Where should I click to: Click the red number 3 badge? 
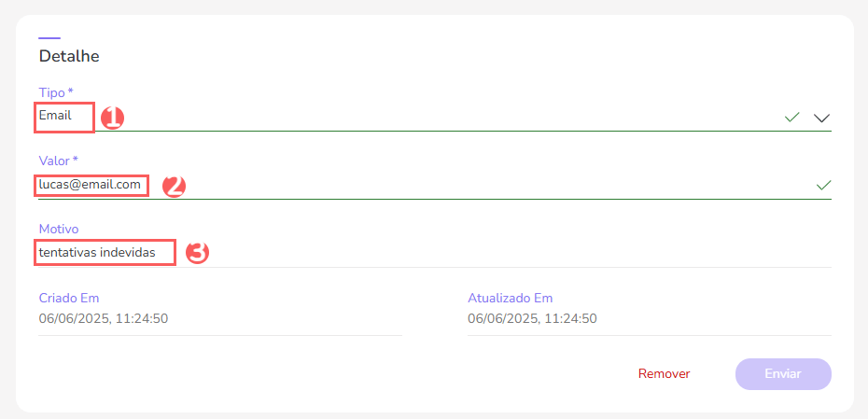[197, 252]
